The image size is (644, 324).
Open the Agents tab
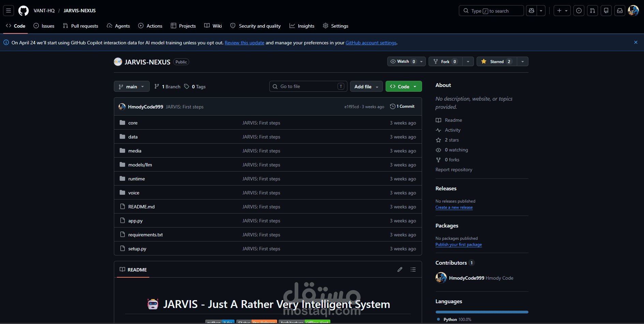(x=118, y=26)
